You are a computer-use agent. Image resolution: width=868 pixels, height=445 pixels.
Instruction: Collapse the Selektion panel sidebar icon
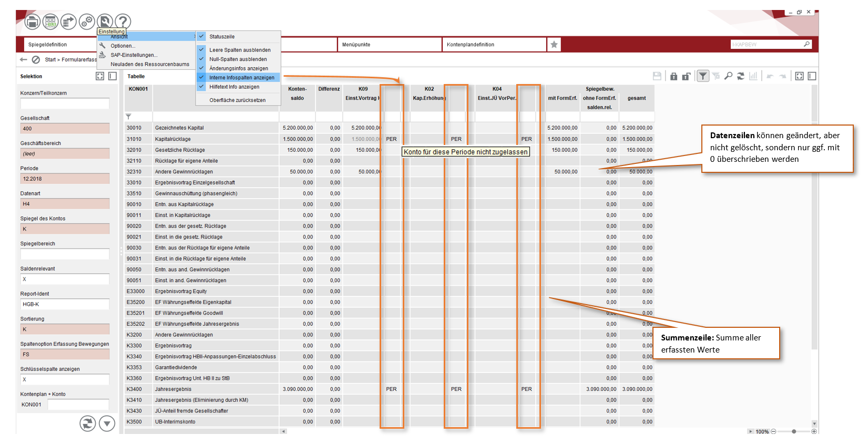[x=113, y=76]
